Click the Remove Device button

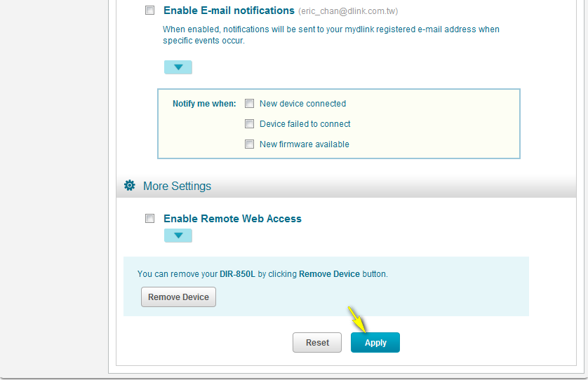pyautogui.click(x=178, y=297)
